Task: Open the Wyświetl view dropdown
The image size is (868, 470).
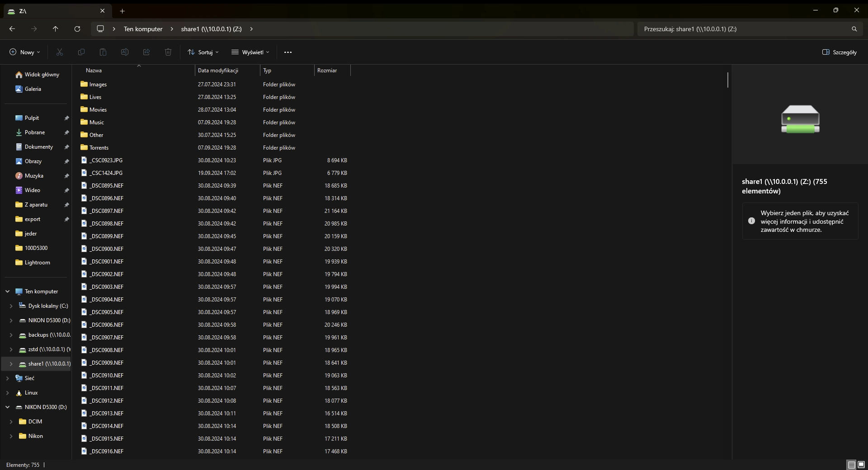Action: click(250, 52)
